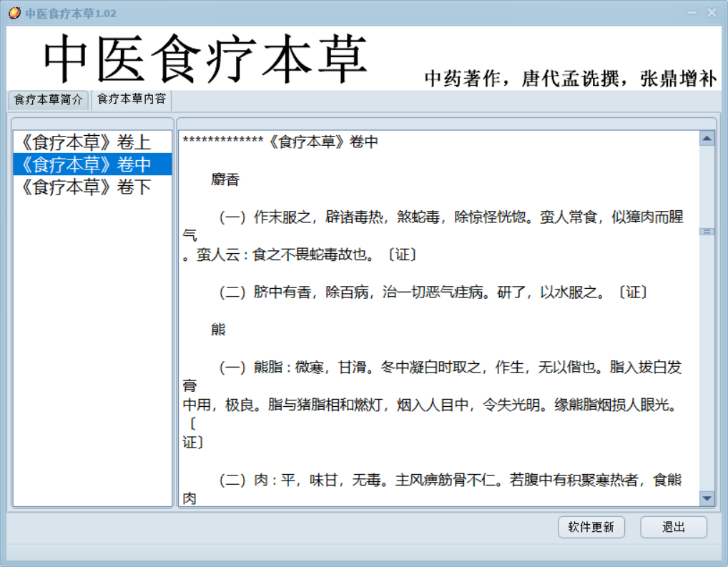Click the scroll up arrow of text panel
The image size is (728, 567).
(707, 139)
